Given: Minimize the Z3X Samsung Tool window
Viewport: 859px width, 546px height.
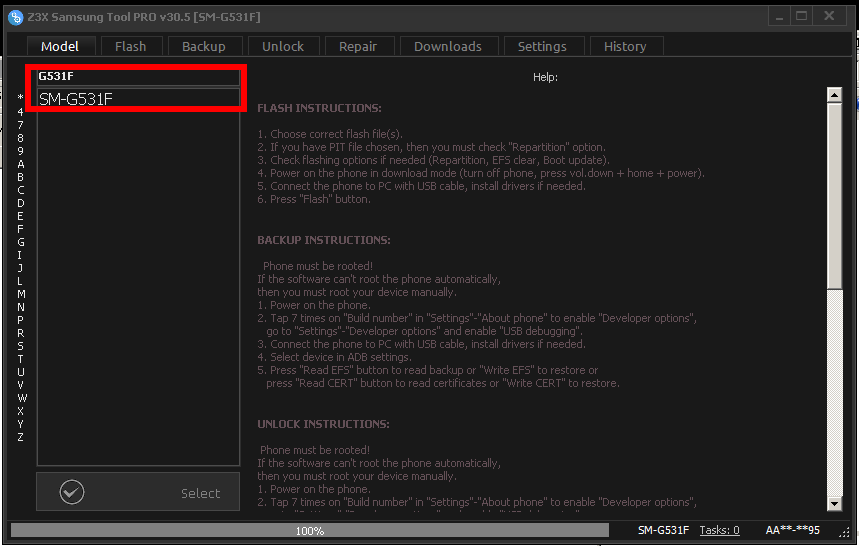Looking at the screenshot, I should (x=779, y=16).
